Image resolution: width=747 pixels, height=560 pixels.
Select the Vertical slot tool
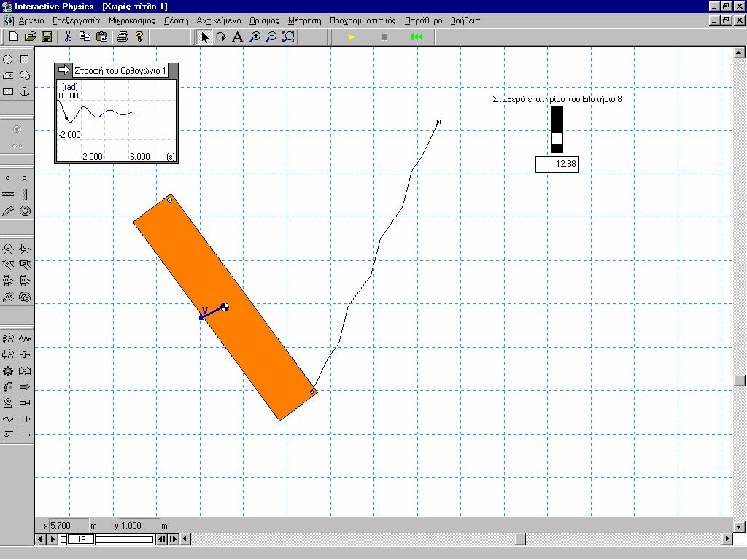click(24, 194)
